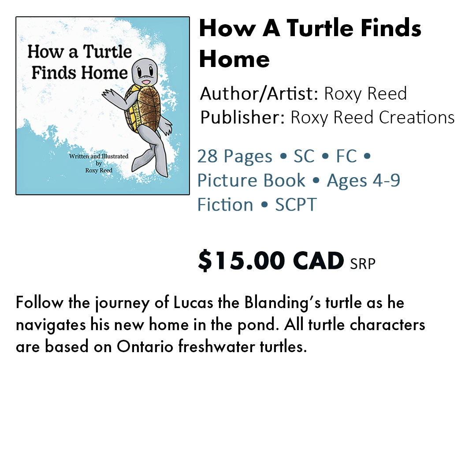Image resolution: width=476 pixels, height=476 pixels.
Task: Select the "Publisher:" label
Action: tap(243, 118)
